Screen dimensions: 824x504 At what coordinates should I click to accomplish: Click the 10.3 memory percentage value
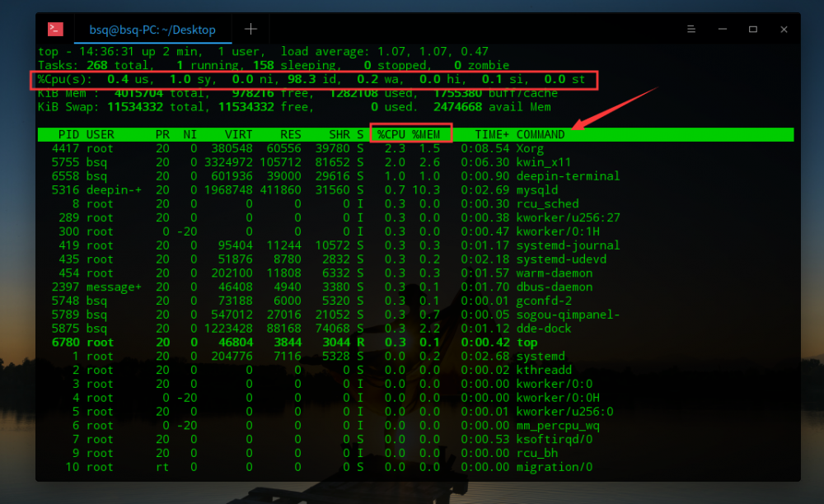point(426,190)
